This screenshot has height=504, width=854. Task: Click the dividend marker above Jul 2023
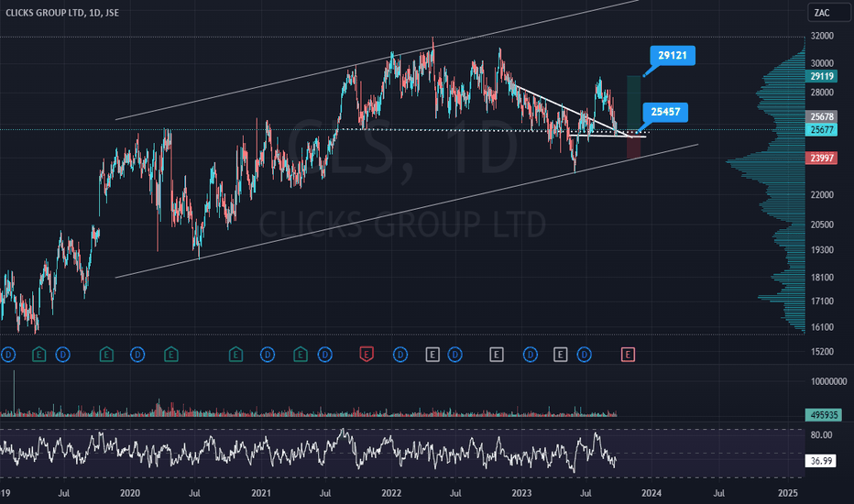[585, 356]
